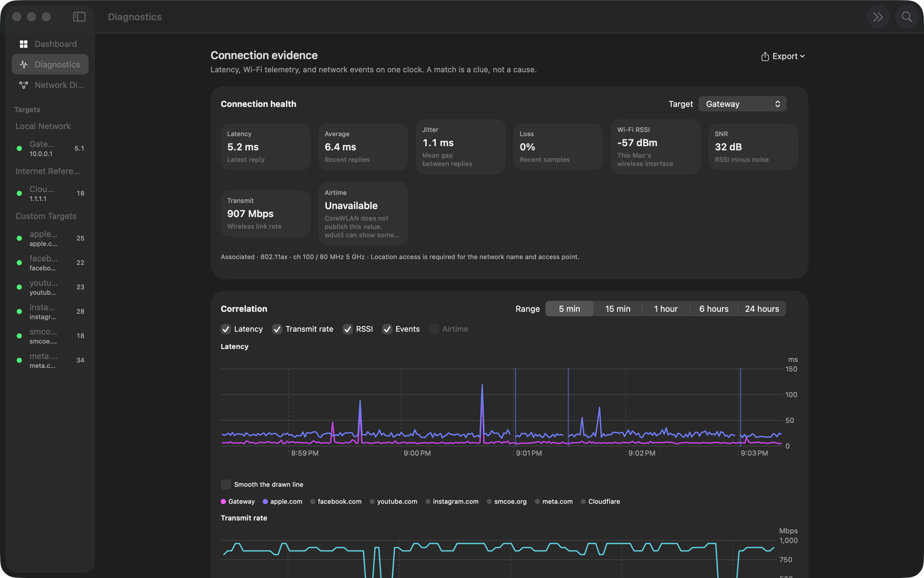This screenshot has height=578, width=924.
Task: Select the Cloudflare 1.1.1.1 target row
Action: [50, 193]
